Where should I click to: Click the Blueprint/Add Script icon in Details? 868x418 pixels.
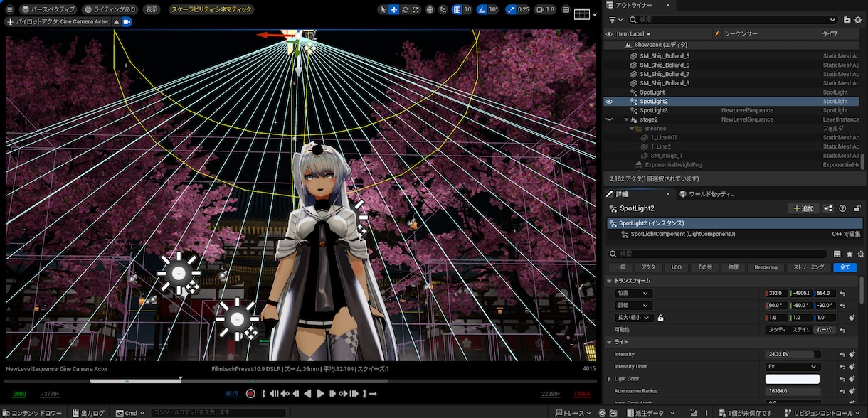tap(828, 208)
